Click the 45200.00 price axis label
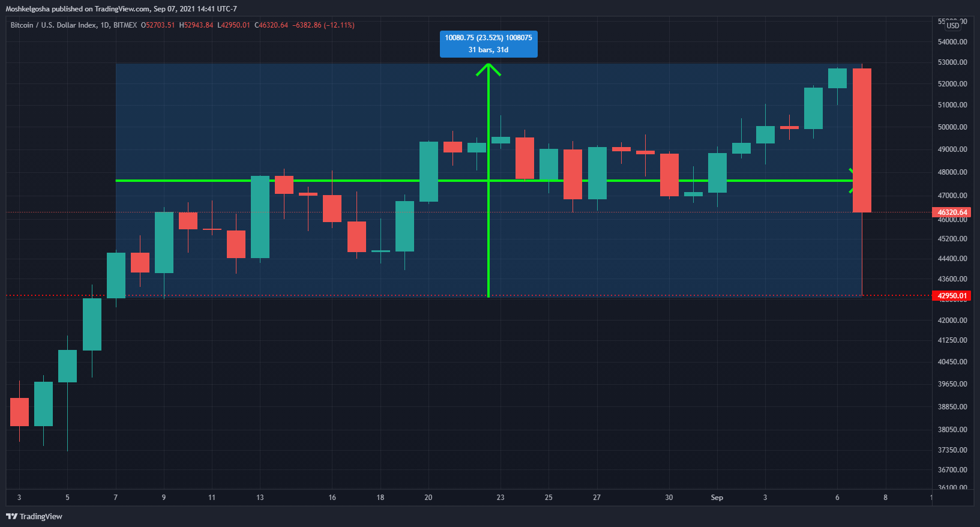Viewport: 980px width, 527px height. [952, 239]
